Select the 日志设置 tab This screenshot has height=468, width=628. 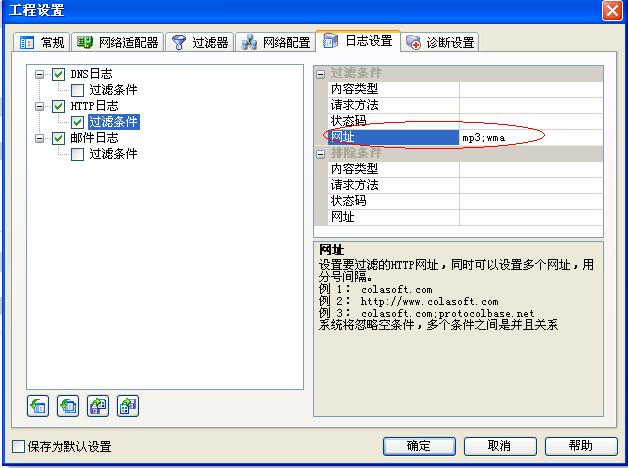[x=358, y=41]
